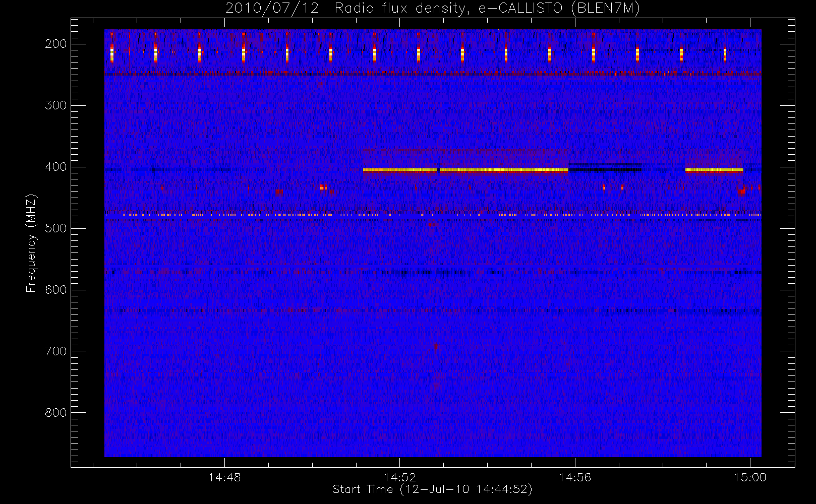Click the 14:56 time tick label
816x504 pixels.
point(575,477)
